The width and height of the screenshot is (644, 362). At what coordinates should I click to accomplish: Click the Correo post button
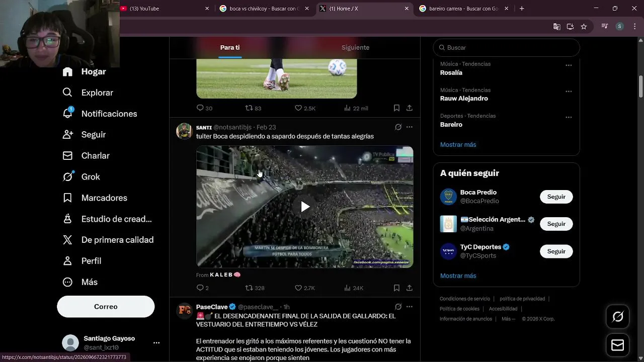pyautogui.click(x=106, y=307)
